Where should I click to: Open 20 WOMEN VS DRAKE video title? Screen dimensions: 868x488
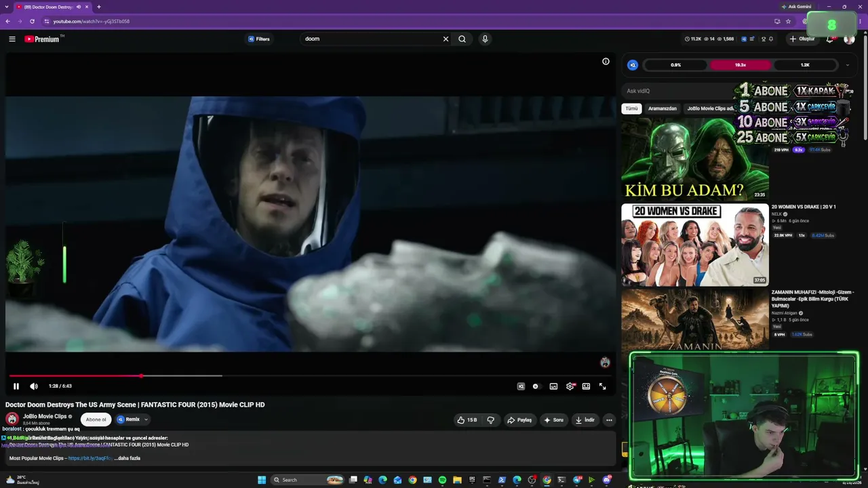coord(804,207)
